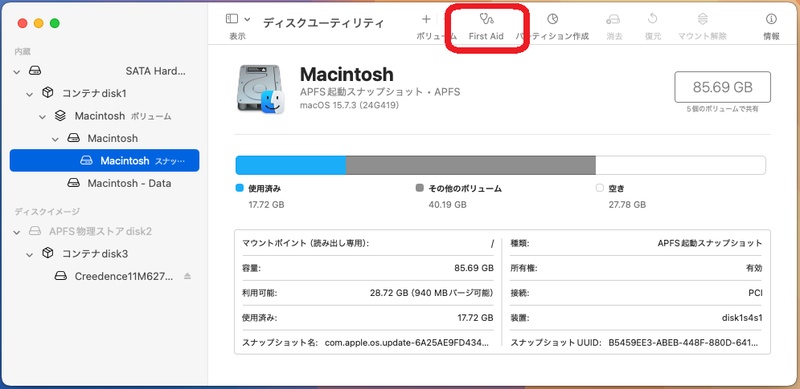This screenshot has height=389, width=800.
Task: Select コンテナdisk1 in sidebar
Action: click(x=105, y=93)
